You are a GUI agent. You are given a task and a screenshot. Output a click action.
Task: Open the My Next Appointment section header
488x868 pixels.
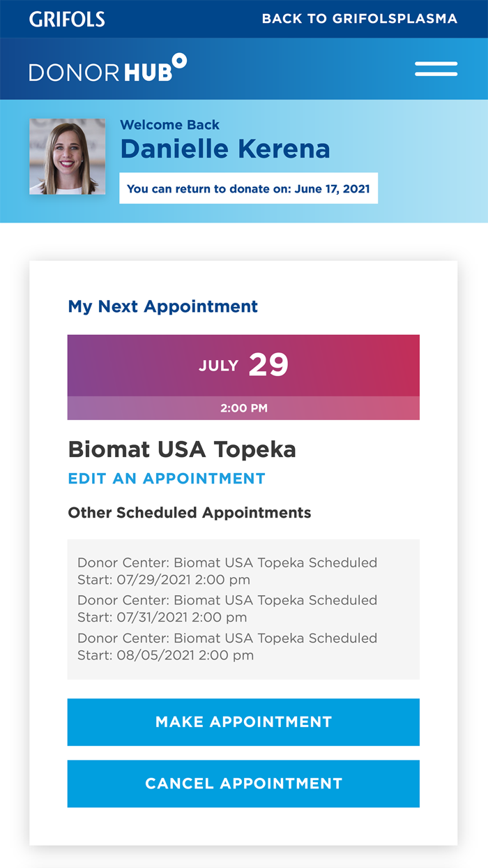(162, 306)
